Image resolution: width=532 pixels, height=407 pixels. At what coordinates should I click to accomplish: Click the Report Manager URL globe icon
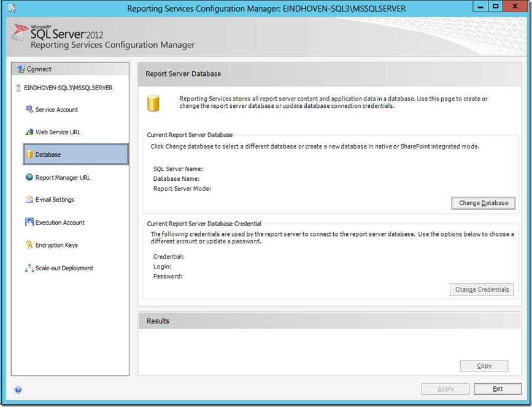[x=29, y=177]
